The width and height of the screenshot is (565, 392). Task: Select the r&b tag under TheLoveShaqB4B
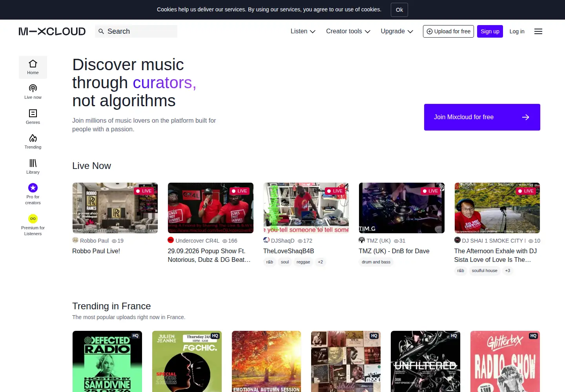(x=270, y=262)
